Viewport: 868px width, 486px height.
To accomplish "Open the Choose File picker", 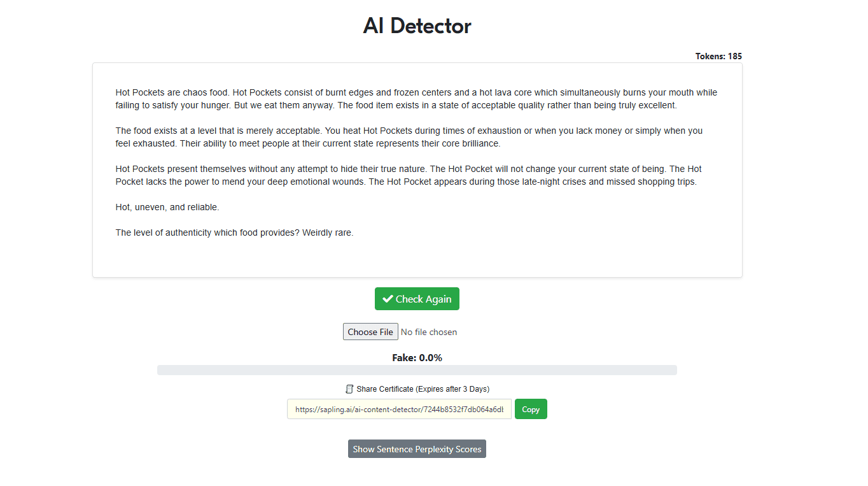I will click(370, 332).
